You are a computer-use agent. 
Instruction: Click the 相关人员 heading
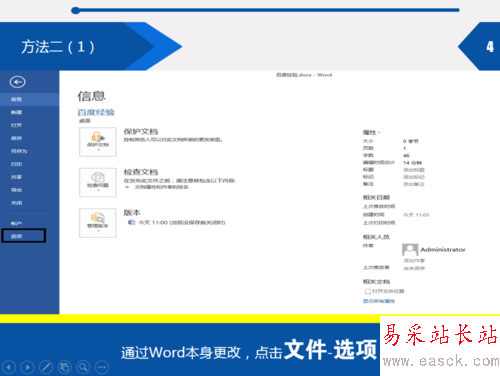(x=376, y=237)
